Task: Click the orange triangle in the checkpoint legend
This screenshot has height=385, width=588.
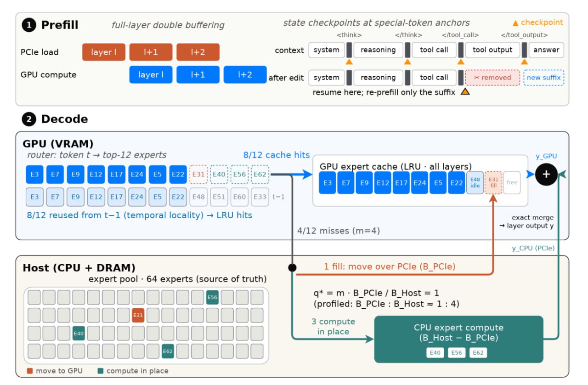Action: (515, 23)
